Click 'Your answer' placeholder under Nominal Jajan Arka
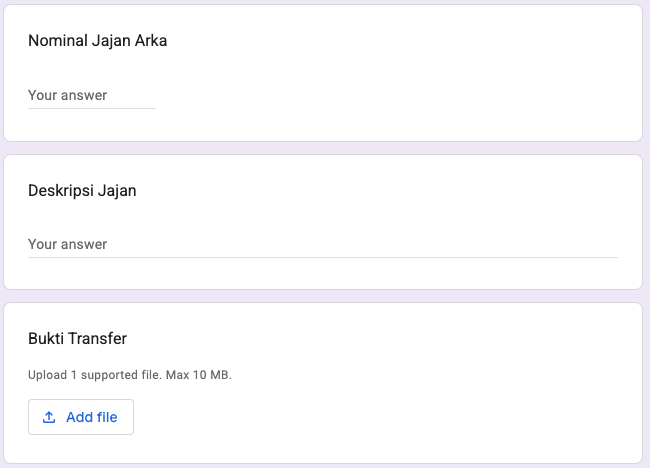This screenshot has width=650, height=468. click(67, 96)
